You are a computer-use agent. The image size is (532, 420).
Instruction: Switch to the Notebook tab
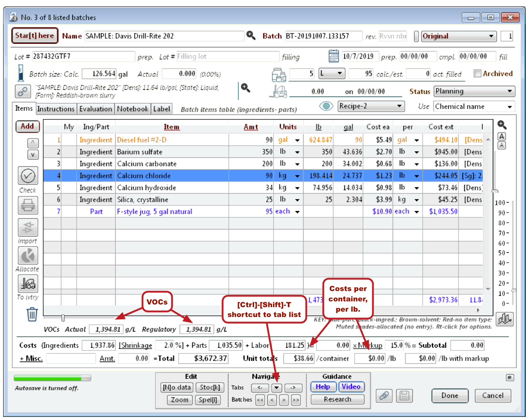[x=132, y=109]
